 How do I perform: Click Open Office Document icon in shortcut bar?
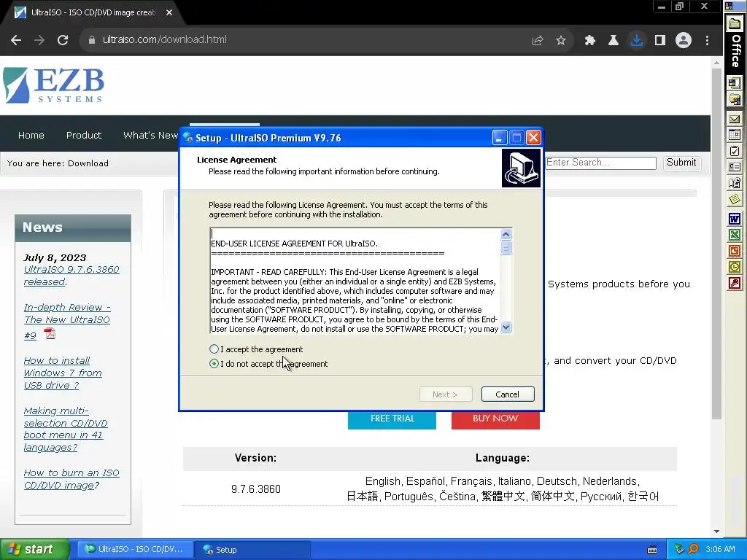click(734, 99)
